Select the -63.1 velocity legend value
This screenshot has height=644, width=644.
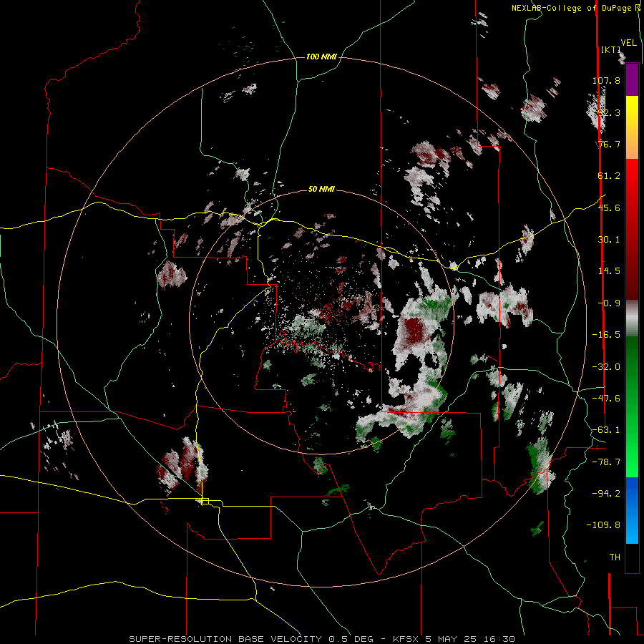[x=606, y=430]
